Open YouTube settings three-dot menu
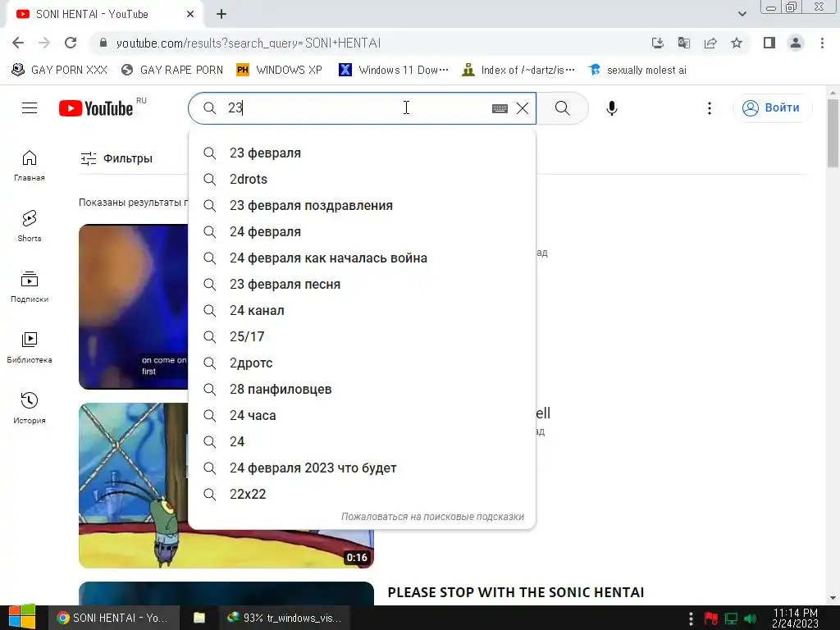 710,108
